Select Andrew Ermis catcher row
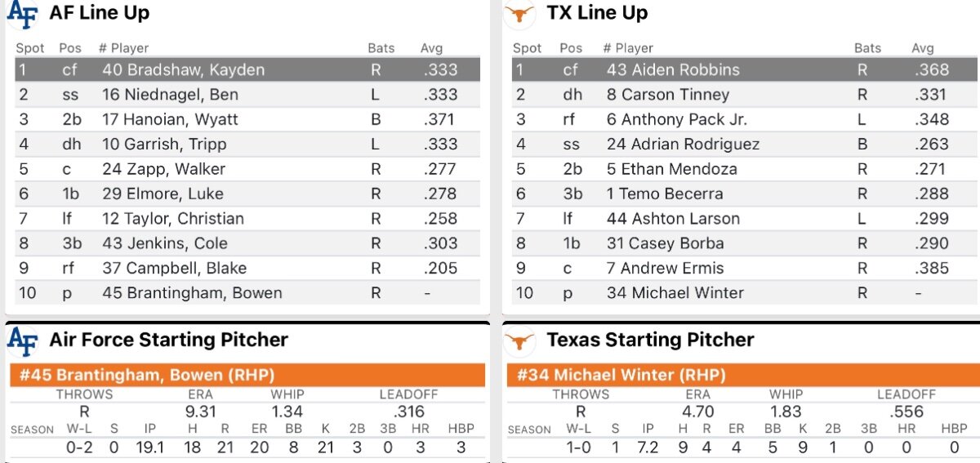980x463 pixels. pyautogui.click(x=742, y=268)
